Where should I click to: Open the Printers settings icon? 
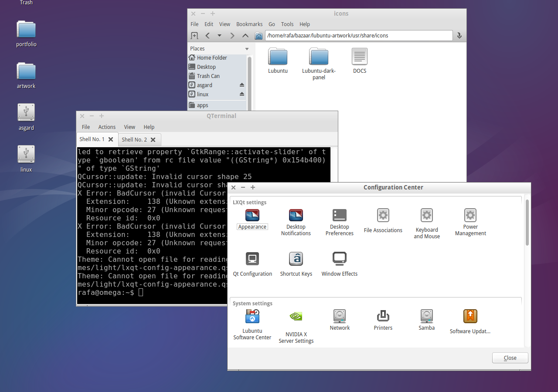383,320
